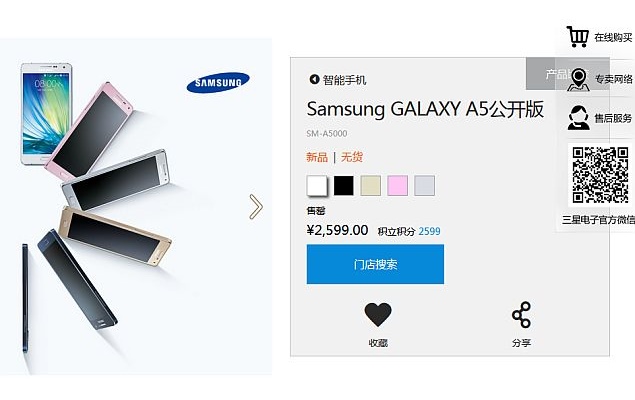Image resolution: width=635 pixels, height=400 pixels.
Task: Select the black color swatch
Action: pos(344,185)
